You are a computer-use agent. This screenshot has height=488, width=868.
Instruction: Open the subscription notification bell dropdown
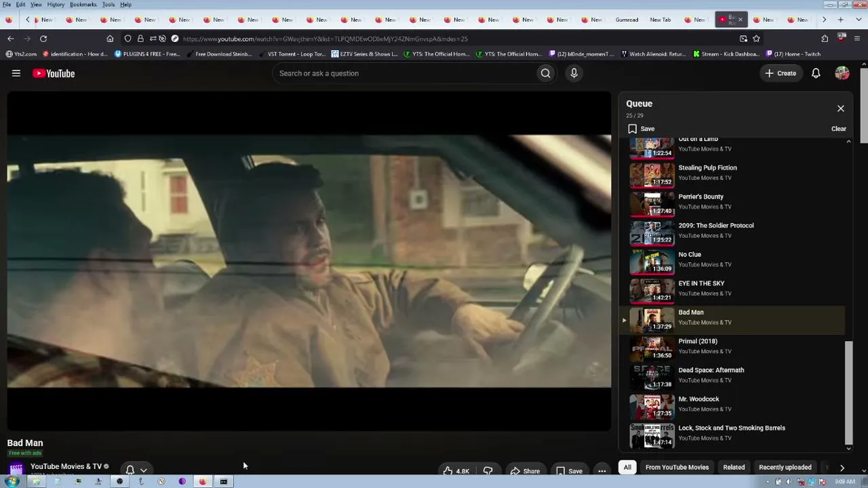pos(136,470)
